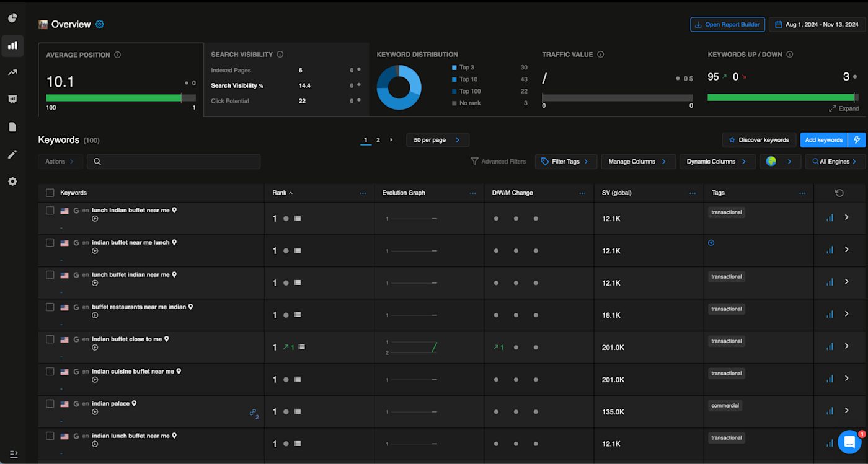Click the add tag plus icon in Tags column
Screen dimensions: 868x464
(x=711, y=243)
